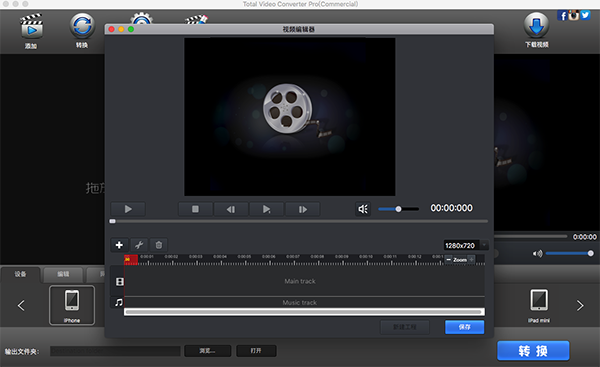Click the video preview with film reel
This screenshot has width=600, height=367.
[290, 117]
